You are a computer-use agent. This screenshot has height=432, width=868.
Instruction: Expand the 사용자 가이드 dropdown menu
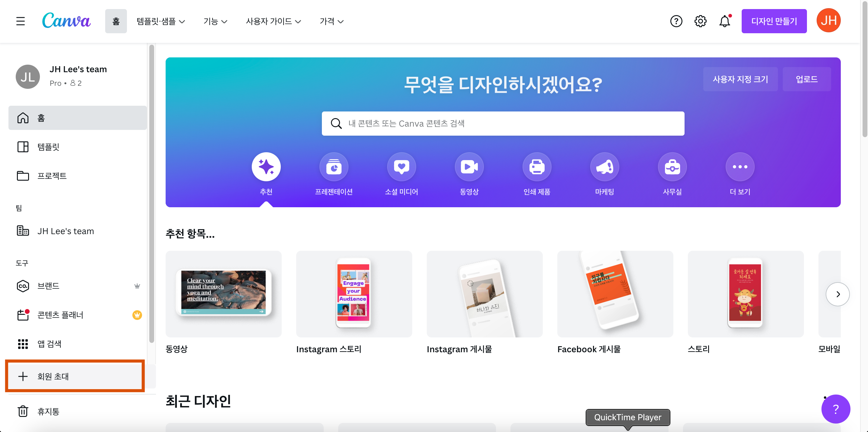click(273, 21)
